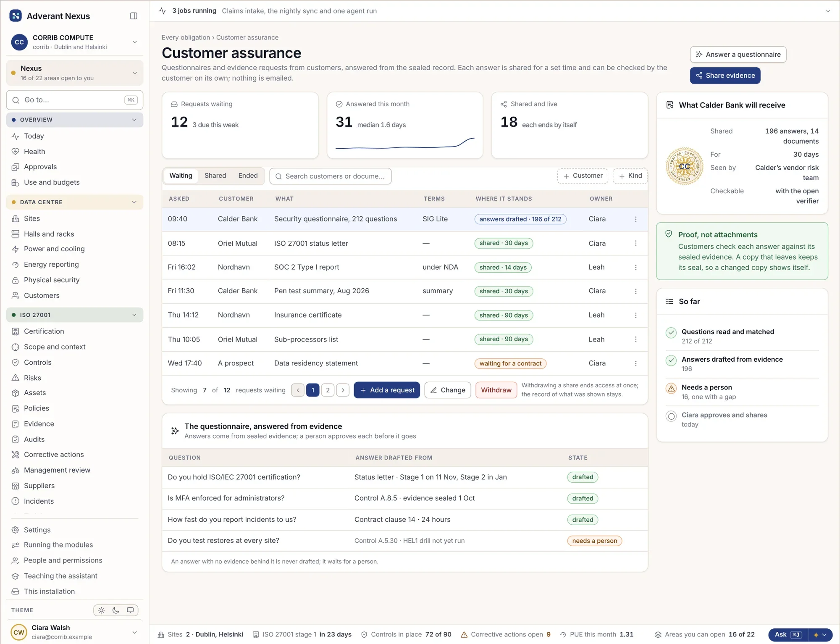Collapse the ISO 27001 section
Image resolution: width=840 pixels, height=644 pixels.
(x=75, y=315)
